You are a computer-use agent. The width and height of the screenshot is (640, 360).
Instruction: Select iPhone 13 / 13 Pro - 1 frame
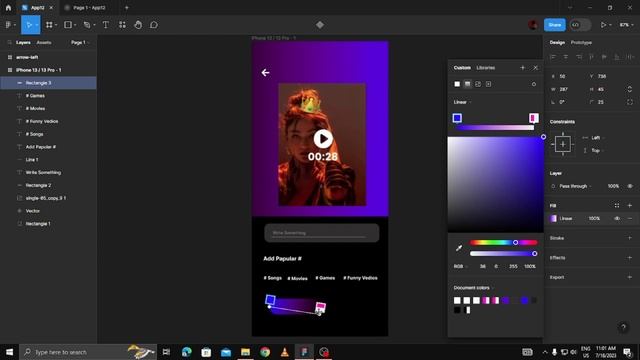click(x=38, y=70)
